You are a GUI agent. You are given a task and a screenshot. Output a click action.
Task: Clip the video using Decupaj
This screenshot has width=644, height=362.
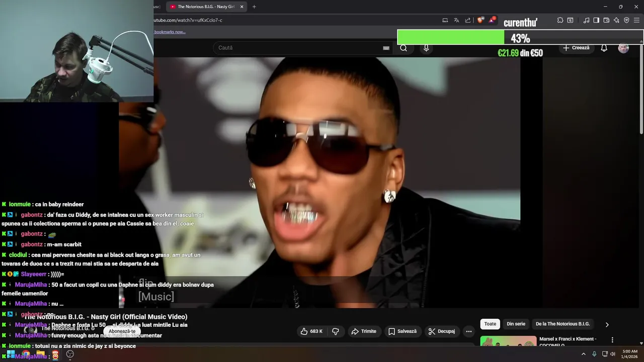[442, 331]
